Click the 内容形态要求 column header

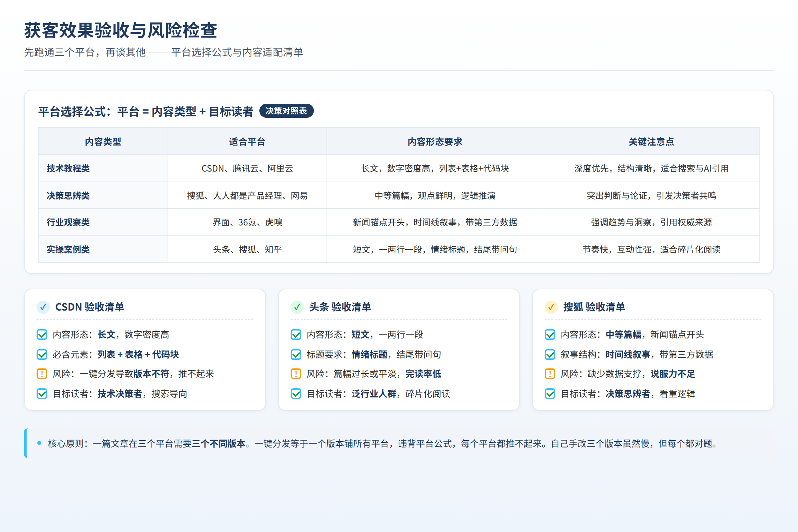pyautogui.click(x=435, y=142)
